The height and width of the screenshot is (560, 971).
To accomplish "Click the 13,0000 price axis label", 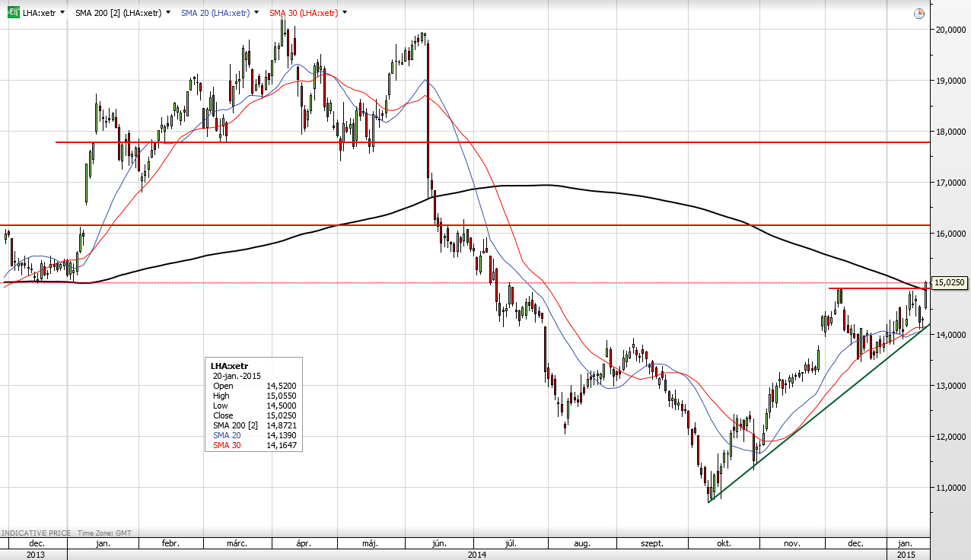I will (952, 386).
